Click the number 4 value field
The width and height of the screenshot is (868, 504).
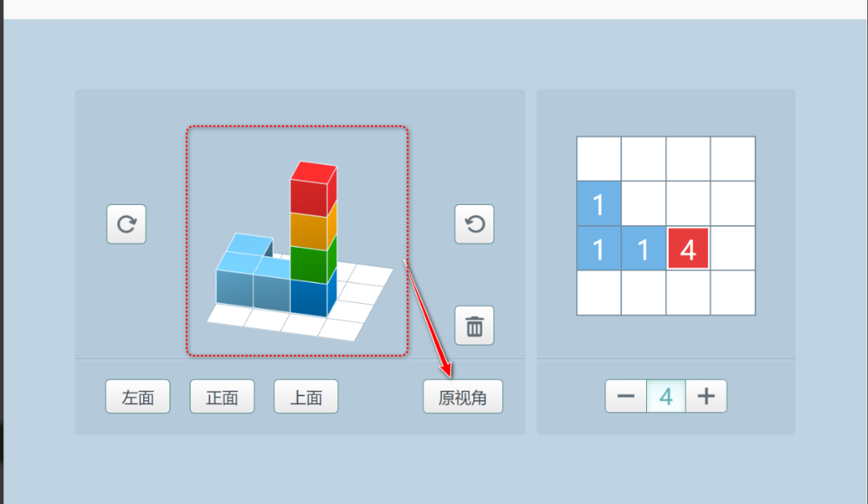[x=665, y=395]
